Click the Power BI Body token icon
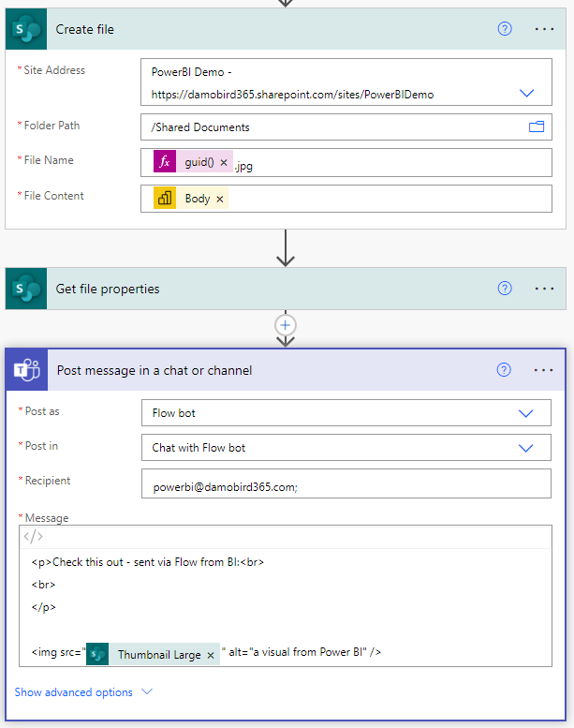This screenshot has height=728, width=574. (165, 199)
